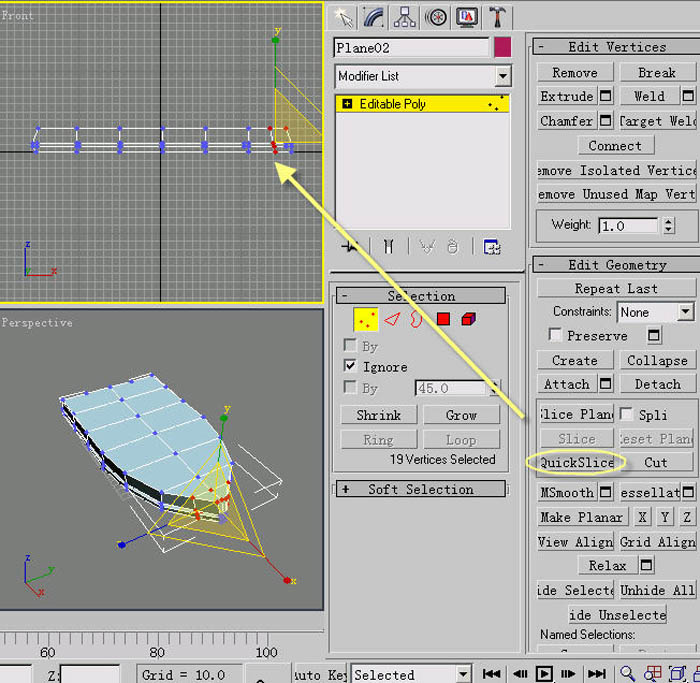Select Edge sub-object level icon
This screenshot has height=683, width=700.
click(x=392, y=319)
